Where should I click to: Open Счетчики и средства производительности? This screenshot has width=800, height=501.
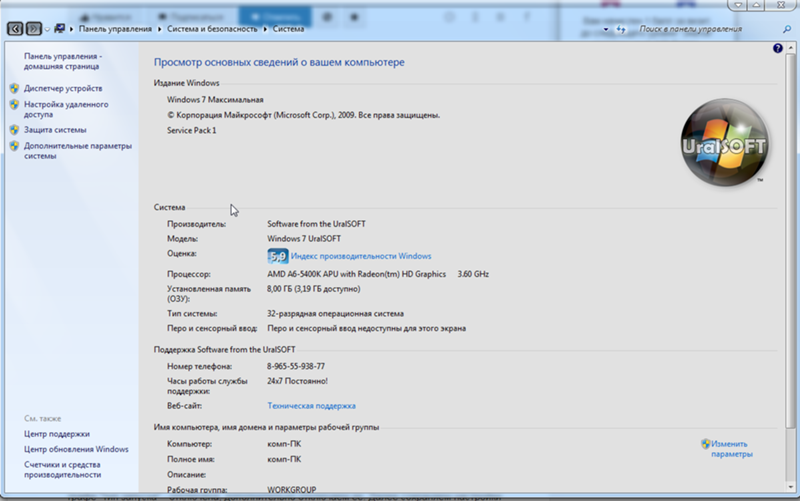tap(62, 469)
